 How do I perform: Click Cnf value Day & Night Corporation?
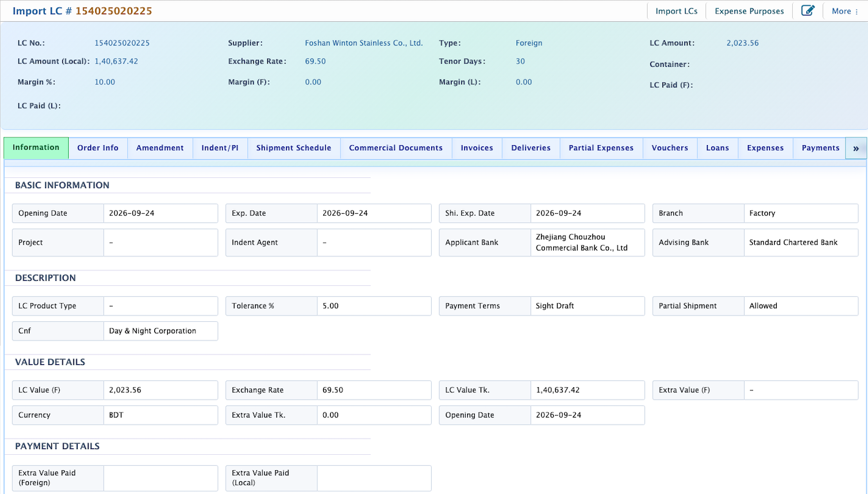click(161, 331)
